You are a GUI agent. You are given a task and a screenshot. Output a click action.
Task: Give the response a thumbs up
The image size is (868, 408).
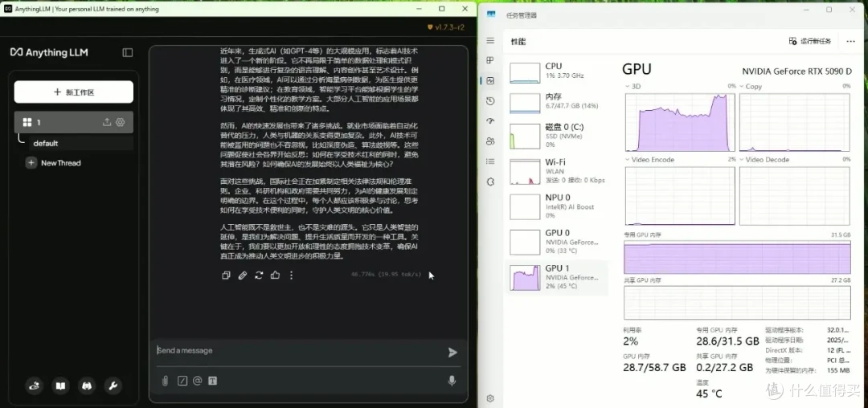click(275, 275)
